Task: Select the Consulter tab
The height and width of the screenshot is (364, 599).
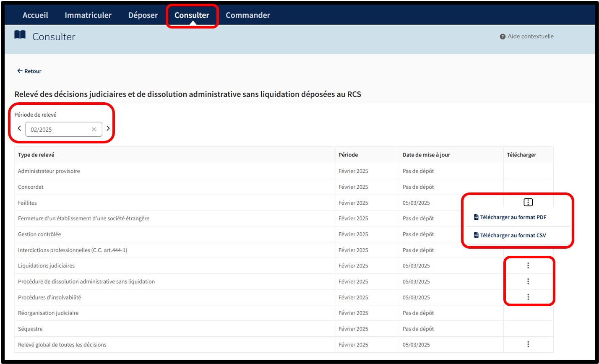Action: click(x=192, y=16)
